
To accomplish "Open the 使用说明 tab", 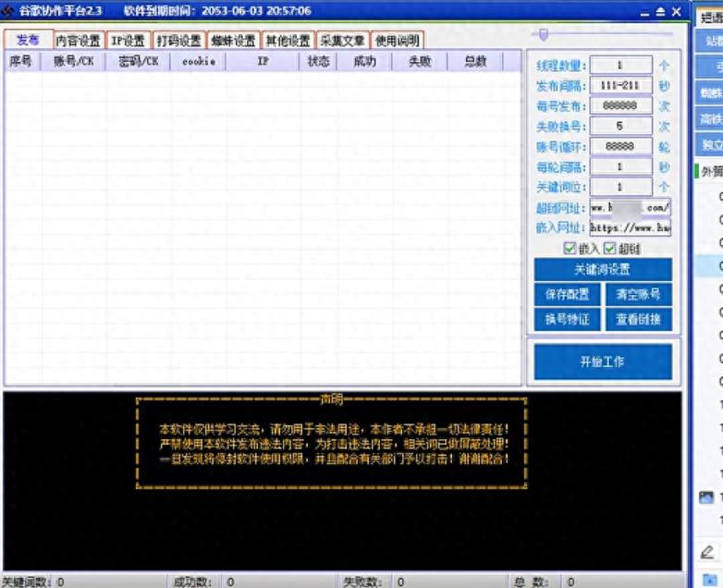I will pos(397,41).
